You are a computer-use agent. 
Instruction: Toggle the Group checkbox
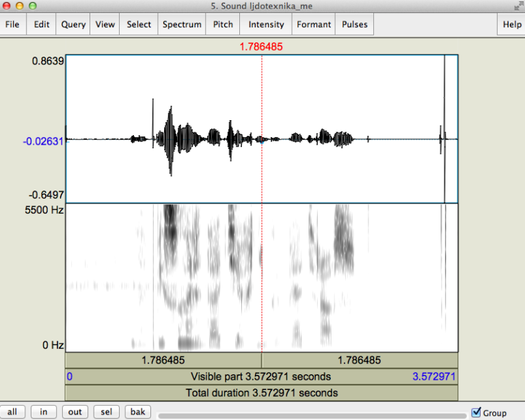coord(476,412)
